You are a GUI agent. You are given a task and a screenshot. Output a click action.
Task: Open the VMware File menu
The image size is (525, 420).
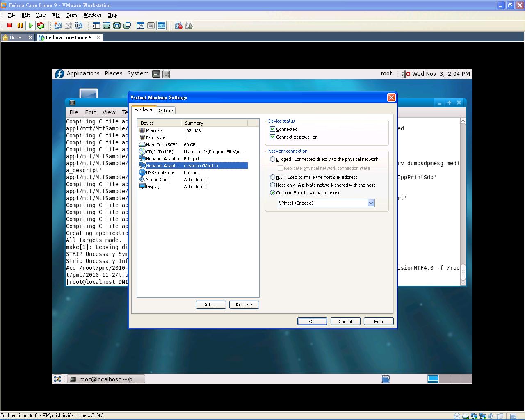click(x=11, y=15)
